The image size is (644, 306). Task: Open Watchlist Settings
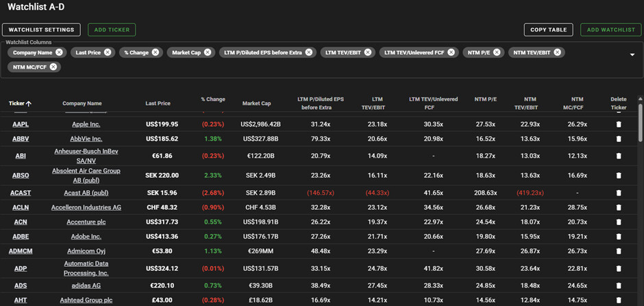41,30
